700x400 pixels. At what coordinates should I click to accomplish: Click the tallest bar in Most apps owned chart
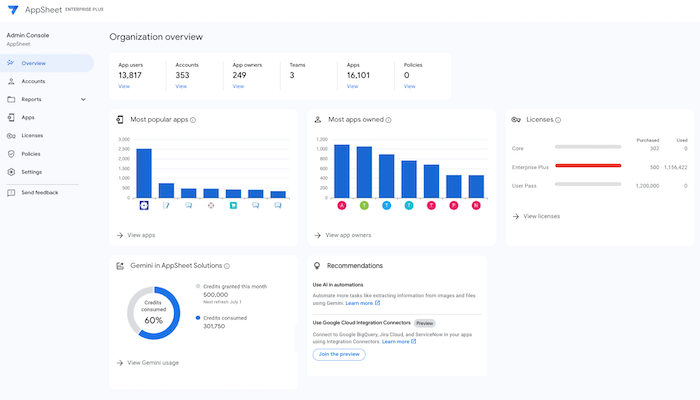(342, 171)
